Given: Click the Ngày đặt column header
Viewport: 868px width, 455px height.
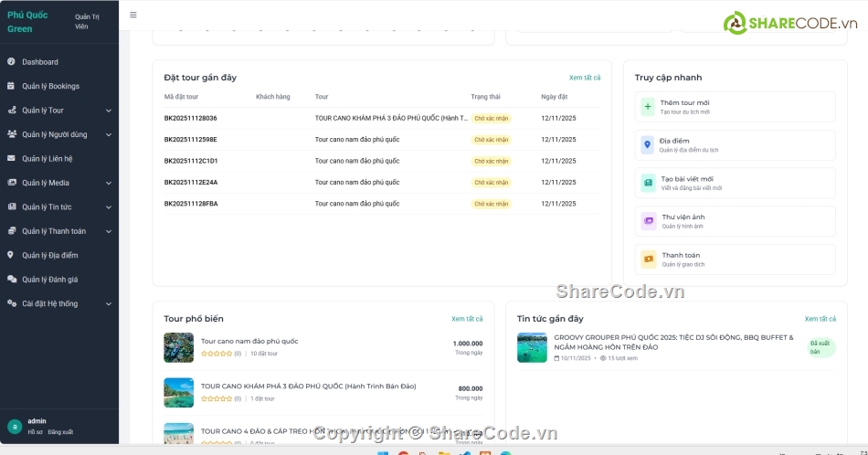Looking at the screenshot, I should (554, 97).
